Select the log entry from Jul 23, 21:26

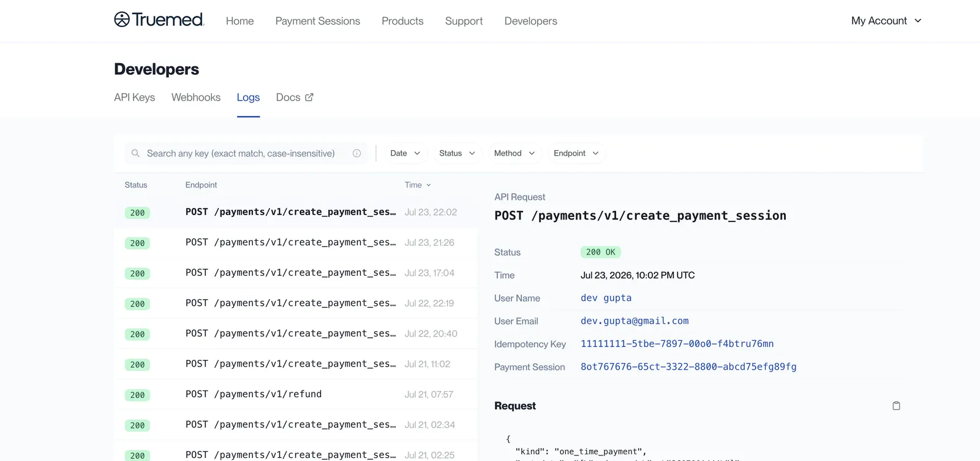[296, 243]
